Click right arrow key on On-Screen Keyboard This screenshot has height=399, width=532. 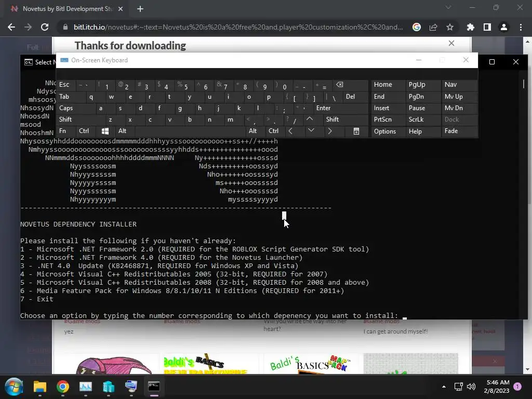tap(330, 131)
